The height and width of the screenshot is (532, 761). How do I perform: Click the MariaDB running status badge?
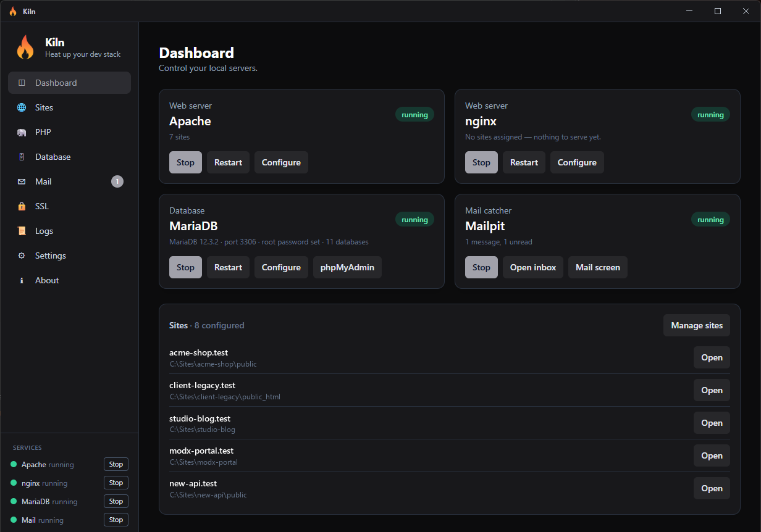[414, 219]
